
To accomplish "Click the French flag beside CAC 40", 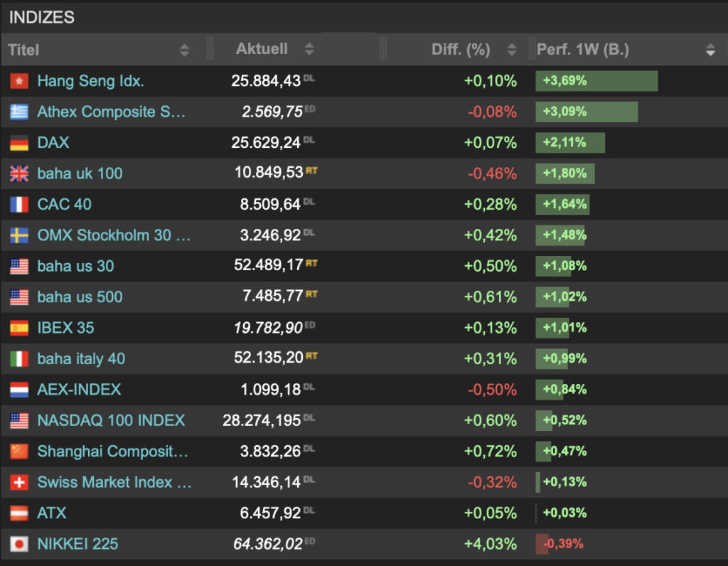I will pyautogui.click(x=19, y=205).
